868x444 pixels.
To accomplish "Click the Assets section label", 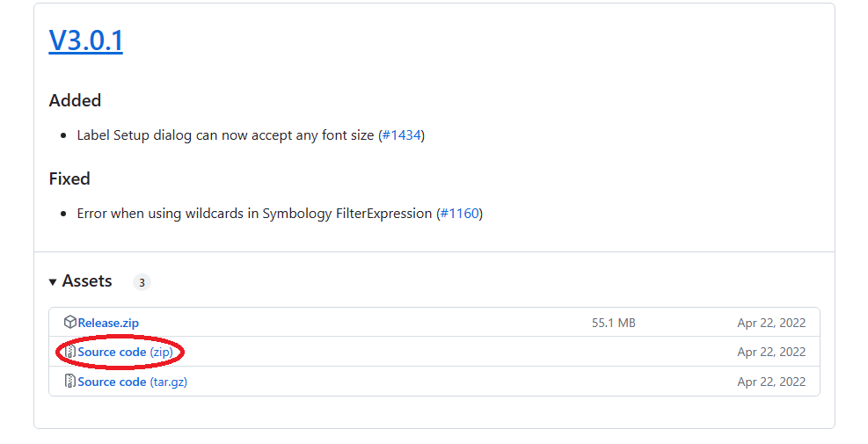I will [87, 281].
